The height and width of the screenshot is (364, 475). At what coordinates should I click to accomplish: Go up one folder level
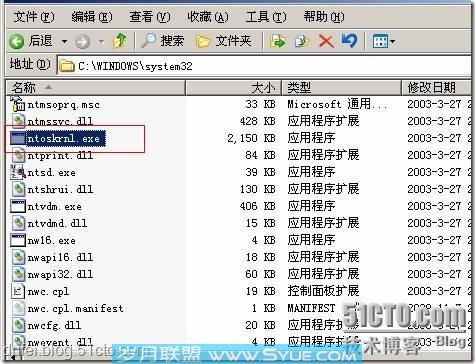click(x=119, y=41)
